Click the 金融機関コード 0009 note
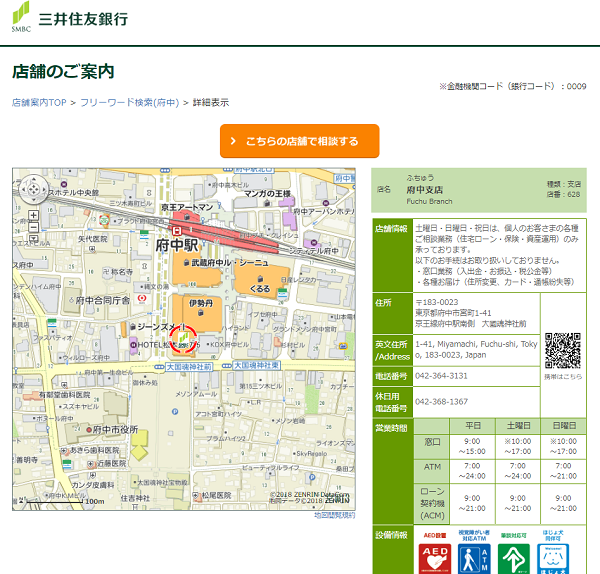The height and width of the screenshot is (574, 600). 513,86
